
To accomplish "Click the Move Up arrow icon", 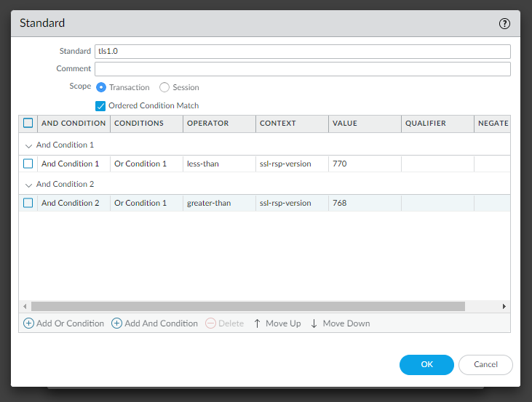I will pyautogui.click(x=257, y=323).
